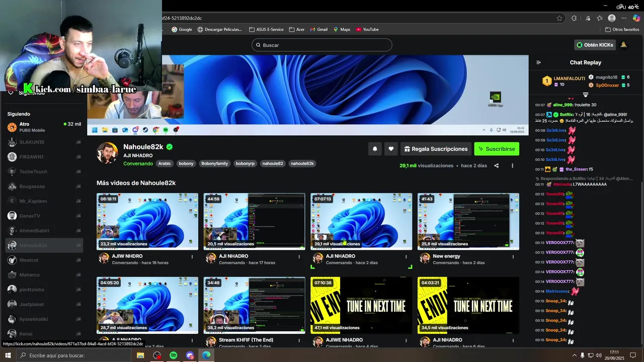644x362 pixels.
Task: Show hidden system tray icons
Action: pyautogui.click(x=574, y=355)
